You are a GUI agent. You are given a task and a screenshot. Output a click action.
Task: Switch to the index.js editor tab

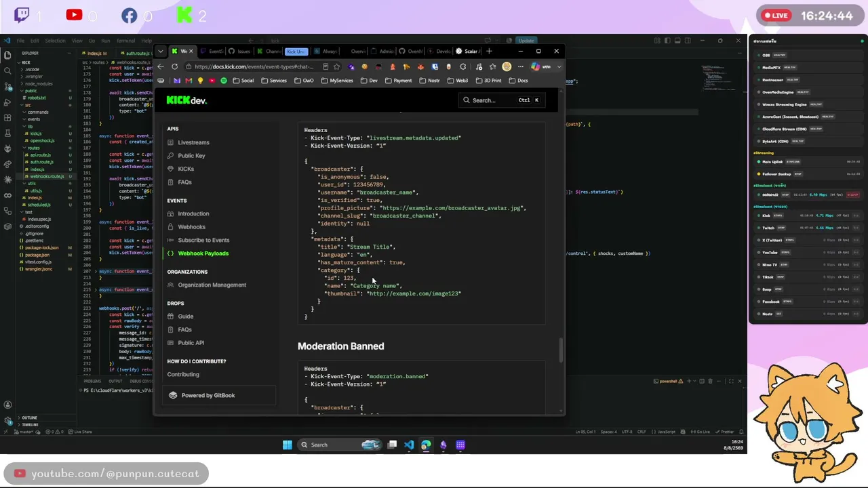pyautogui.click(x=94, y=53)
